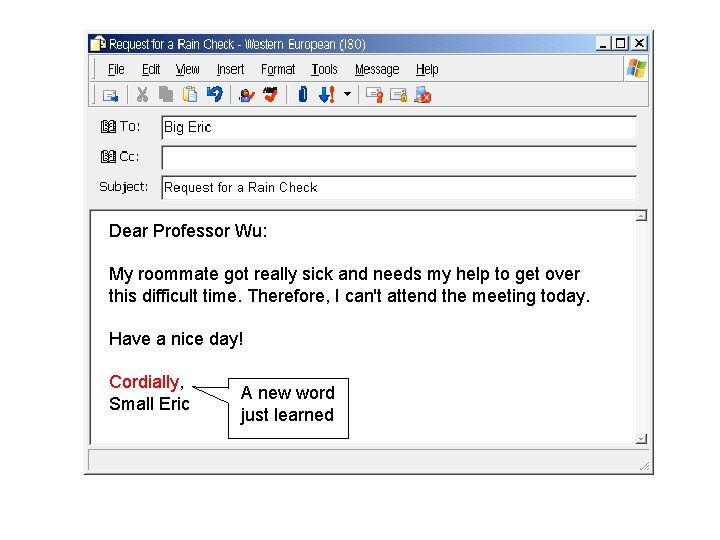Attach a file with the paperclip icon

pyautogui.click(x=303, y=95)
